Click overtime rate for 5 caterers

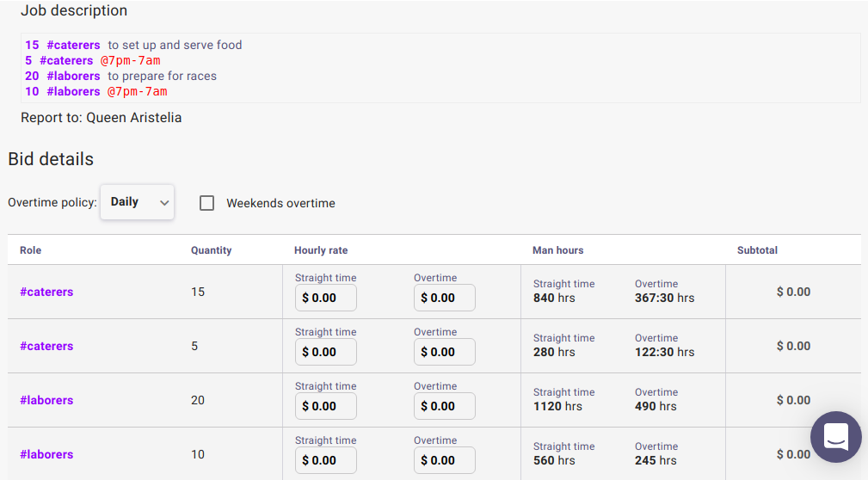[x=445, y=352]
